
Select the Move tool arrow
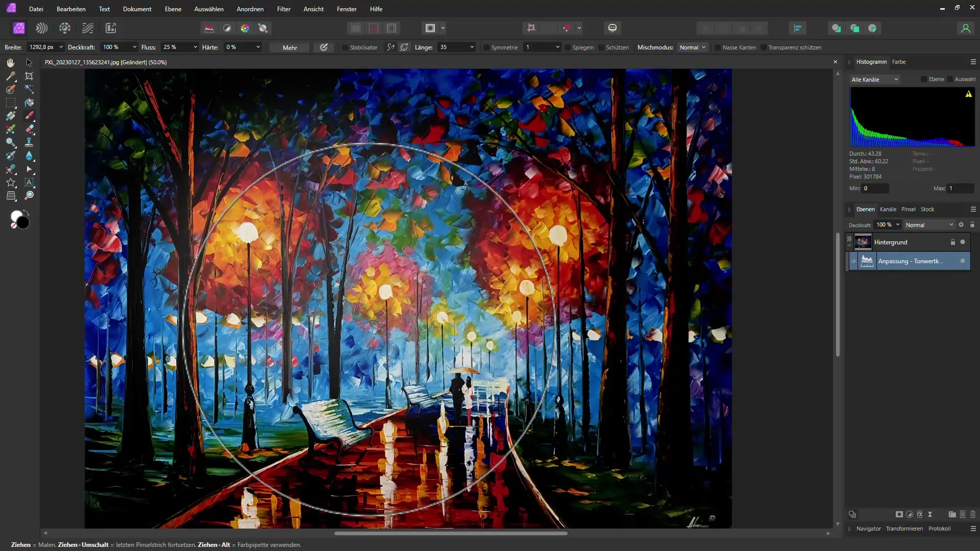click(x=29, y=62)
